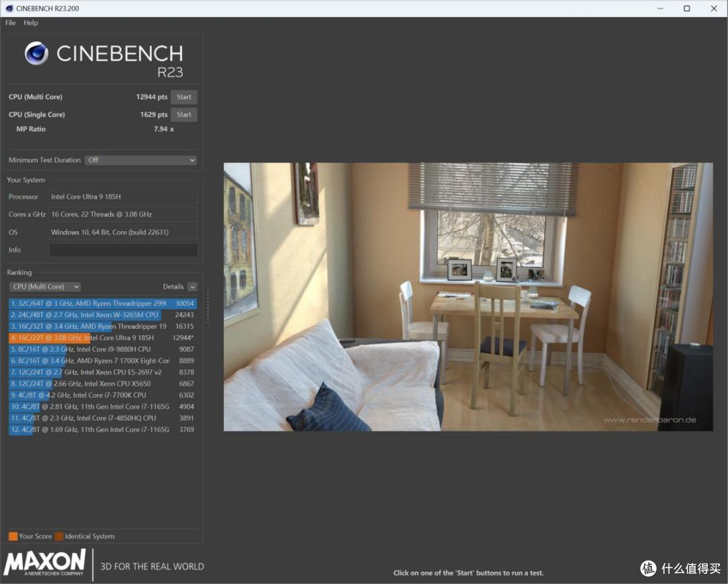Screen dimensions: 728x584
Task: Click the 12944 pts multi core score
Action: coord(152,97)
